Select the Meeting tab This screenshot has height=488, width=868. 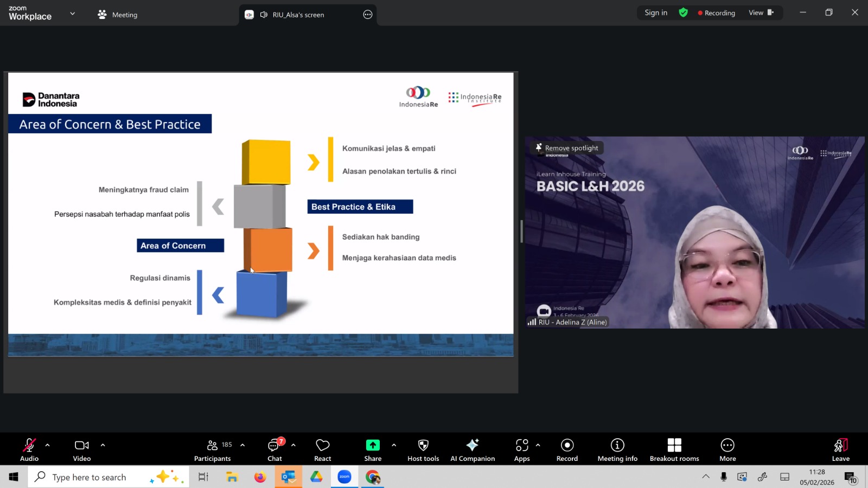[118, 15]
